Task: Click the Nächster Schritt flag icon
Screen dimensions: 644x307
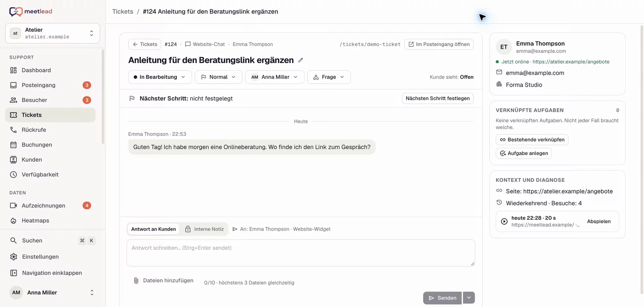Action: click(132, 98)
